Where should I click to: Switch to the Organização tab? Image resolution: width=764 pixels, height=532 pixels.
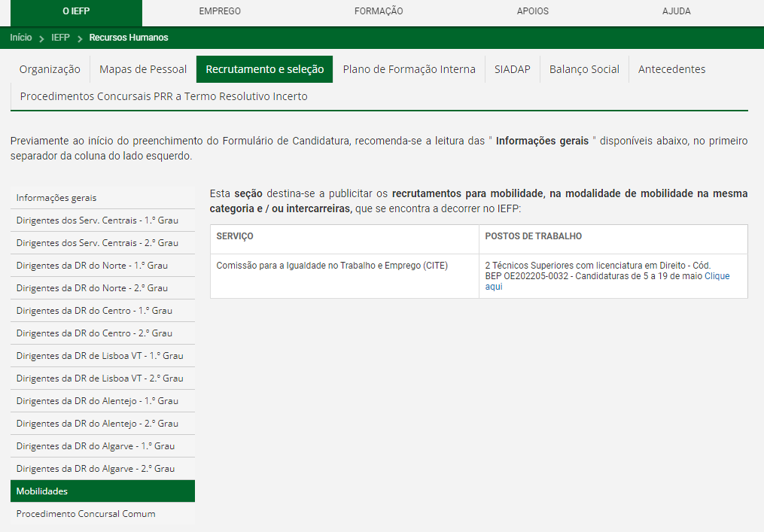click(x=50, y=69)
